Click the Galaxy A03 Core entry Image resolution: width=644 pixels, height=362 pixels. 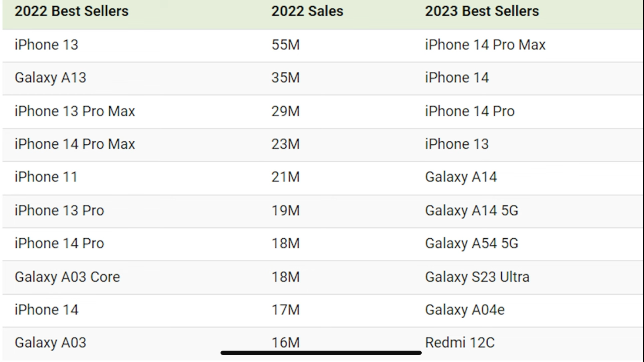67,277
